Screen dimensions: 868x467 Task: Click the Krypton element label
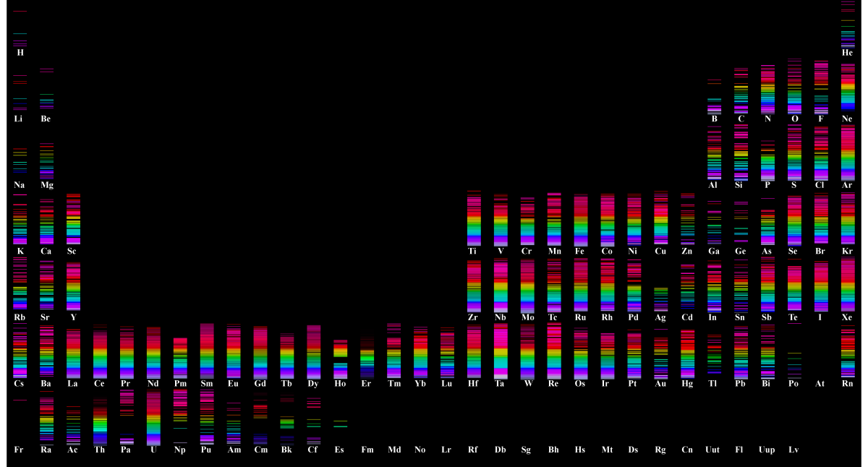[846, 251]
